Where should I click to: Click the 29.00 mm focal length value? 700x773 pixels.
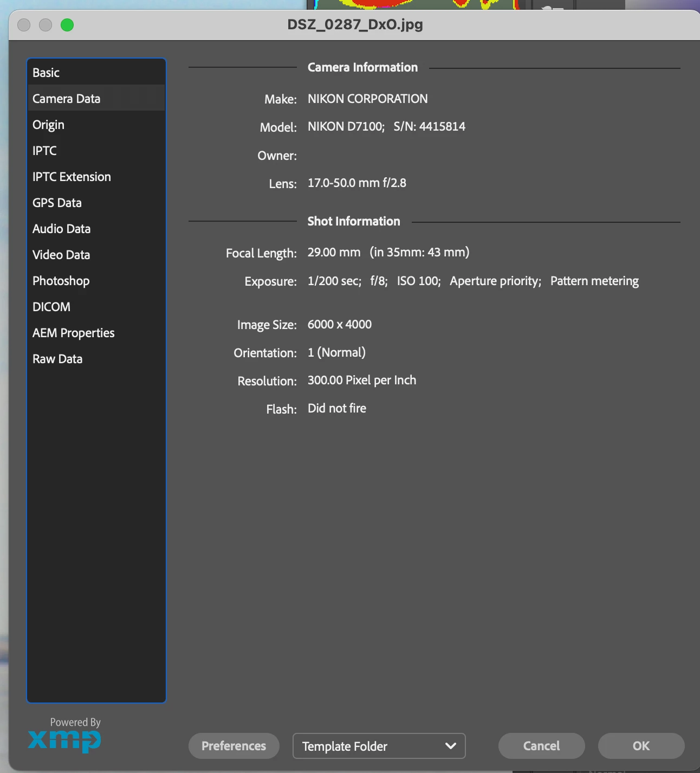334,252
